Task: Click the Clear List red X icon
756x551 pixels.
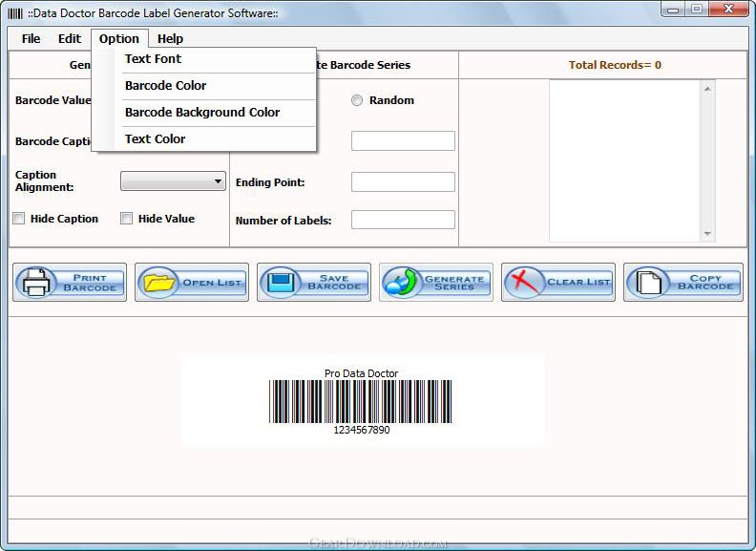Action: tap(524, 282)
